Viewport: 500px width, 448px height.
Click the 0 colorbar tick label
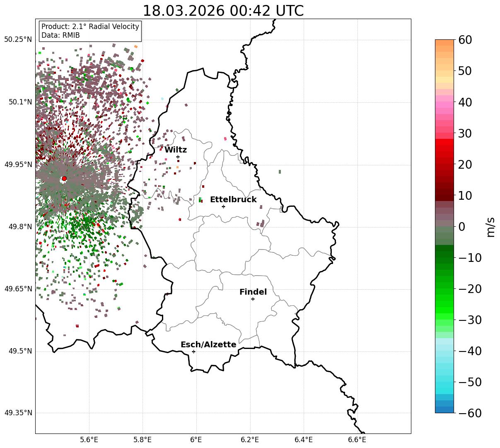point(462,227)
